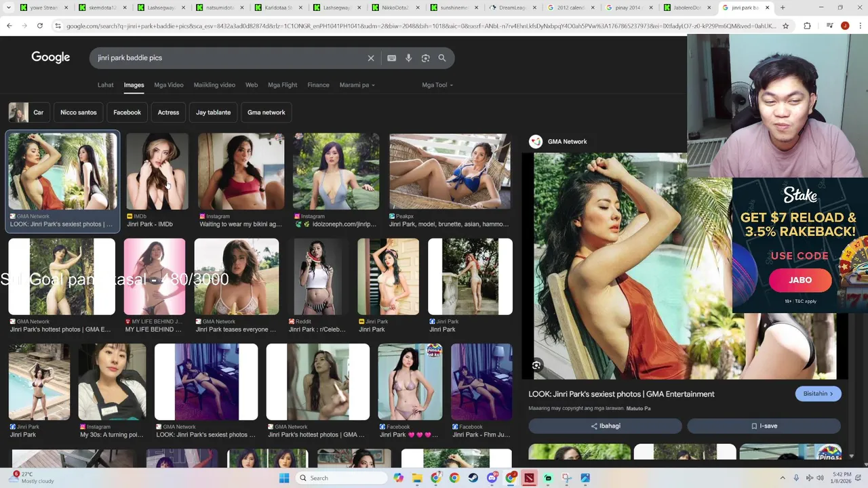This screenshot has width=868, height=488.
Task: Open the preview title link to GMA Entertainment
Action: point(621,394)
